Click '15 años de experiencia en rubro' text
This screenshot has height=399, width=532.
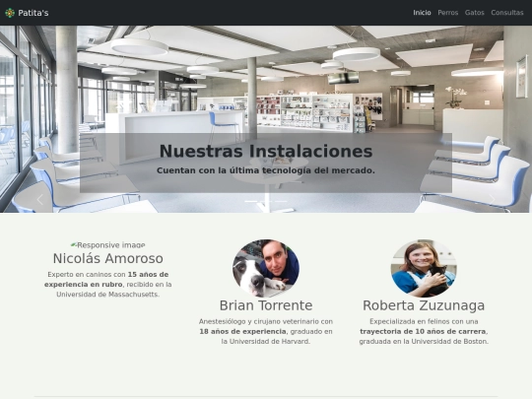[x=106, y=279]
